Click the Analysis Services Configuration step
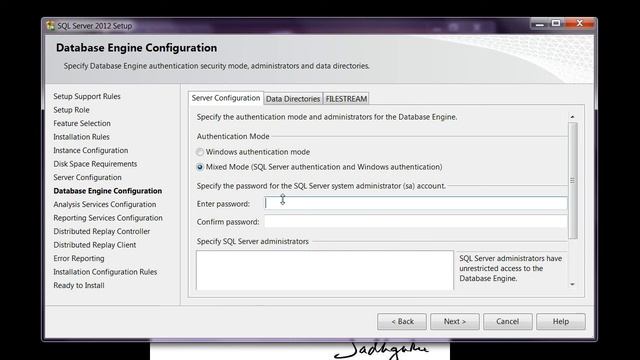Image resolution: width=640 pixels, height=360 pixels. click(x=105, y=204)
